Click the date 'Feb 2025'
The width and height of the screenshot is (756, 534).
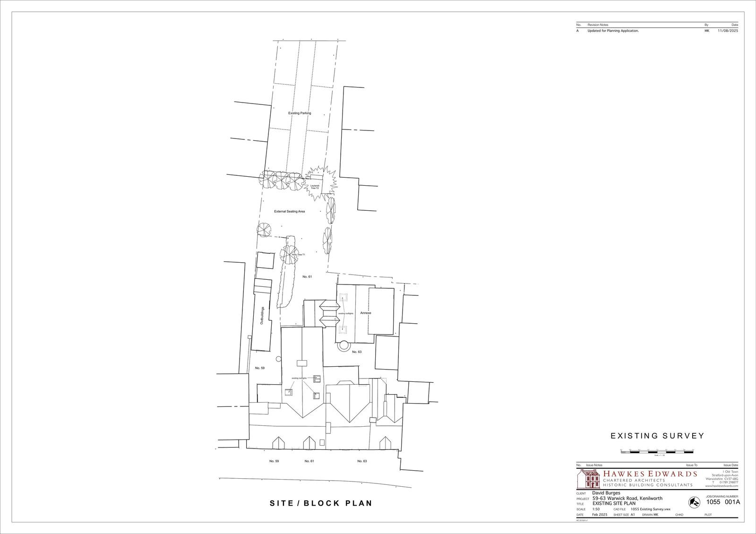[600, 515]
